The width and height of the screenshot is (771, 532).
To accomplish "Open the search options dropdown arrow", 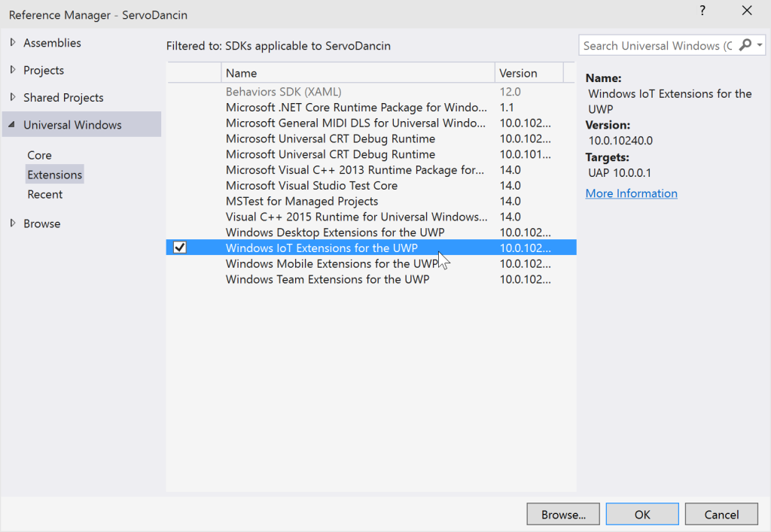I will coord(760,45).
